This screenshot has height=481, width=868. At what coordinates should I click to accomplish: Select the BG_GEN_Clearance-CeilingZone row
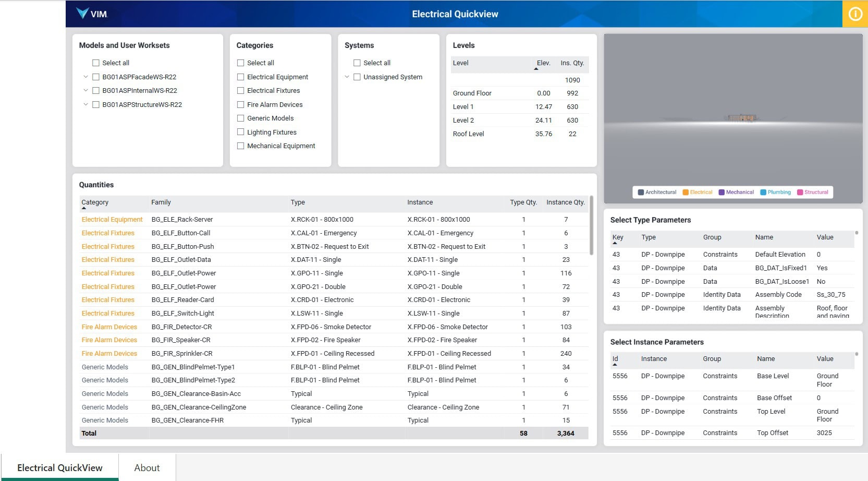(x=334, y=407)
